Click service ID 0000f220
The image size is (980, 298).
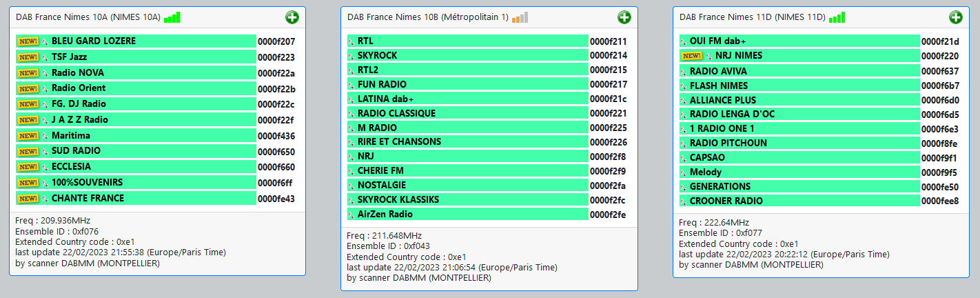pos(940,56)
